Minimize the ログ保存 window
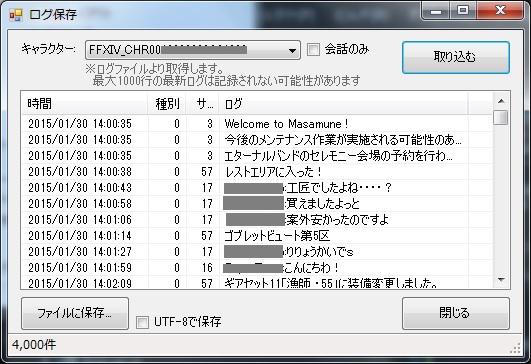The image size is (531, 364). [x=436, y=11]
